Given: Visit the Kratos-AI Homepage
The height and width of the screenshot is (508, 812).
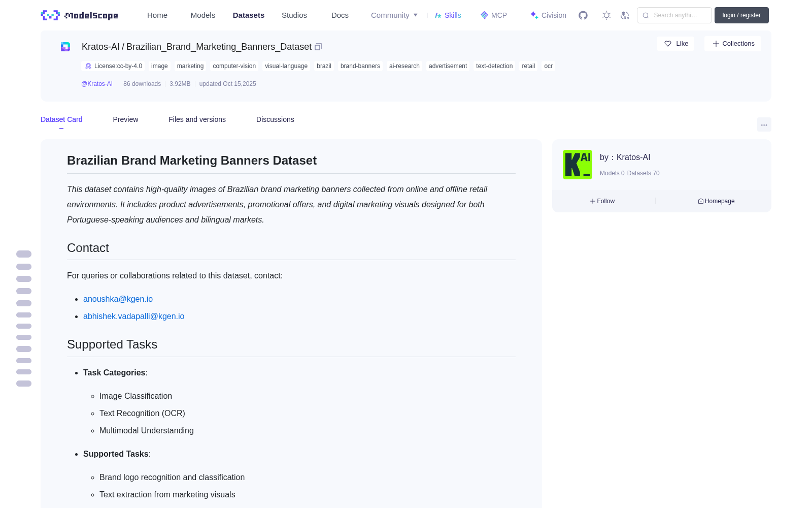Looking at the screenshot, I should pyautogui.click(x=716, y=201).
